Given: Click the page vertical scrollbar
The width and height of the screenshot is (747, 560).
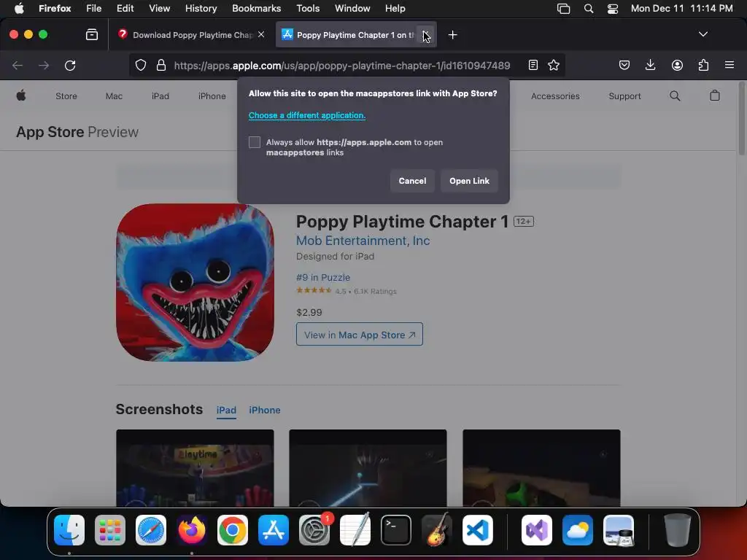Looking at the screenshot, I should point(742,118).
